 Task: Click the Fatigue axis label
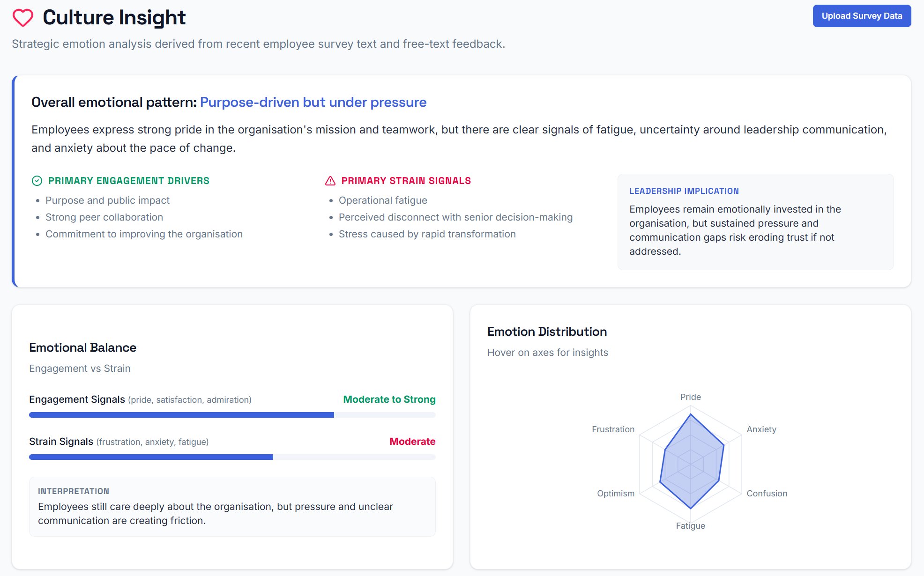pos(690,525)
